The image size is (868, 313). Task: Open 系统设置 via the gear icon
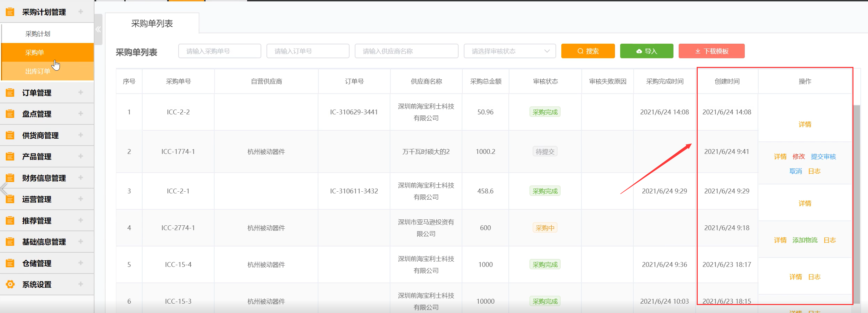[10, 284]
